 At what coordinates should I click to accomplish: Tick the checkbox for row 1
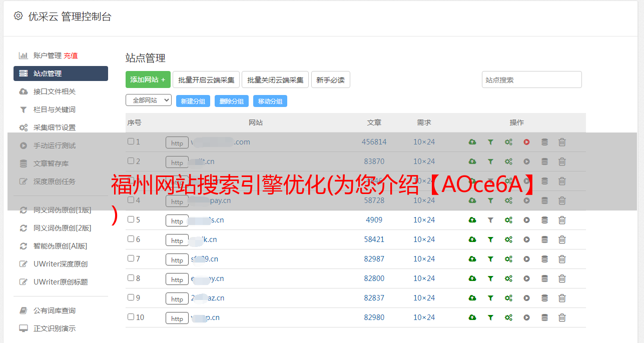click(131, 141)
